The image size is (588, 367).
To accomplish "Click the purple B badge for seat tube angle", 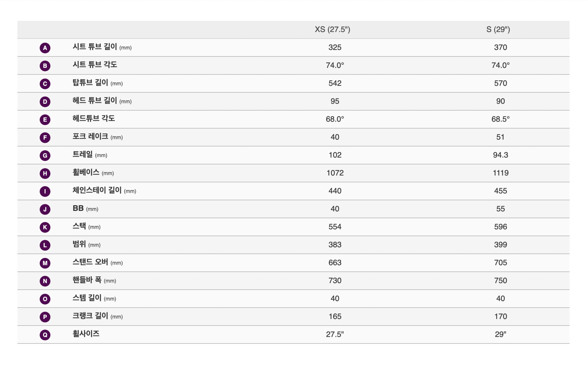I will [45, 66].
